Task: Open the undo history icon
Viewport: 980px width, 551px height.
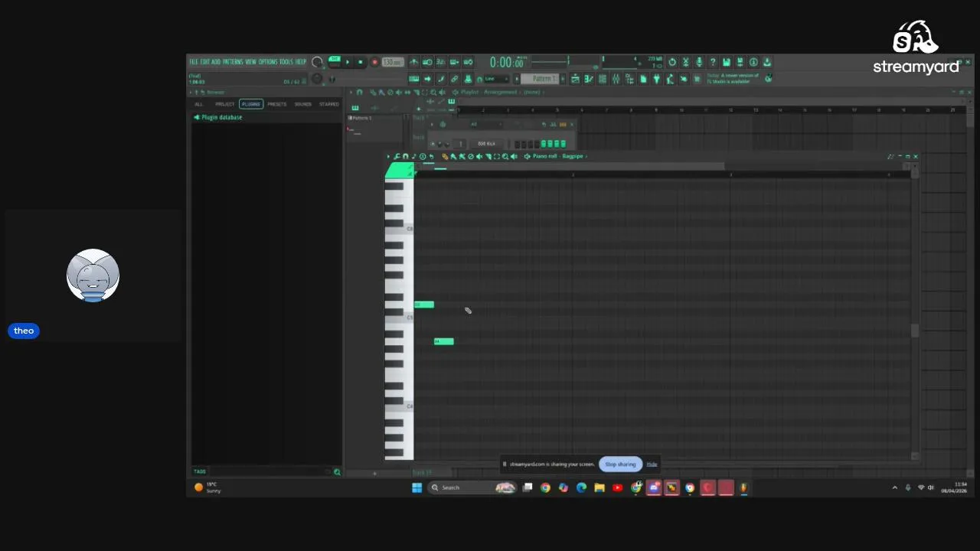Action: click(672, 62)
